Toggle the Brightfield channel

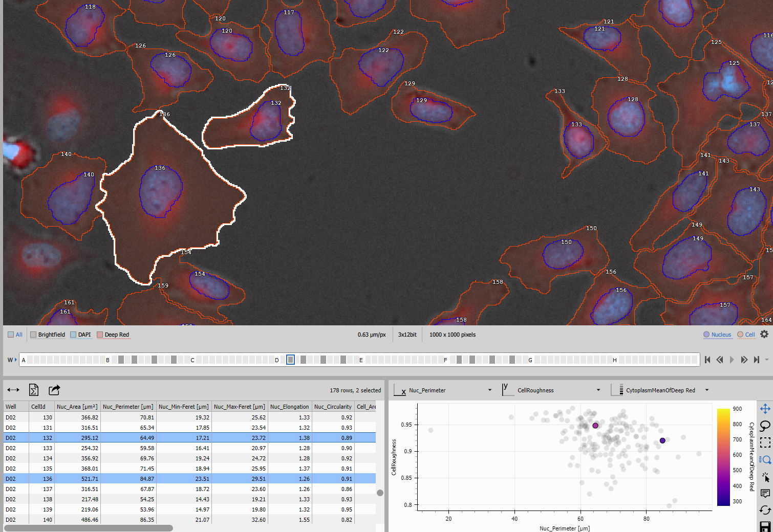point(33,335)
